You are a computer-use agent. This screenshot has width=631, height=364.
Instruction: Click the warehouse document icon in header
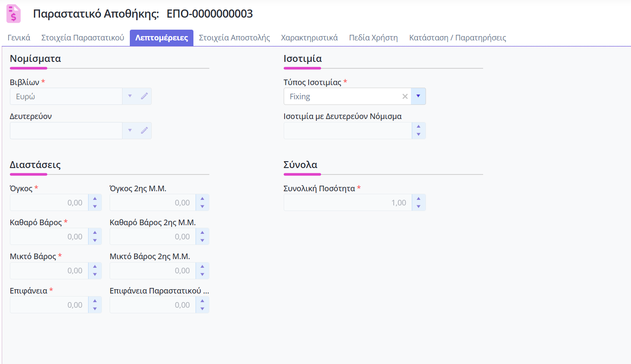pyautogui.click(x=13, y=14)
